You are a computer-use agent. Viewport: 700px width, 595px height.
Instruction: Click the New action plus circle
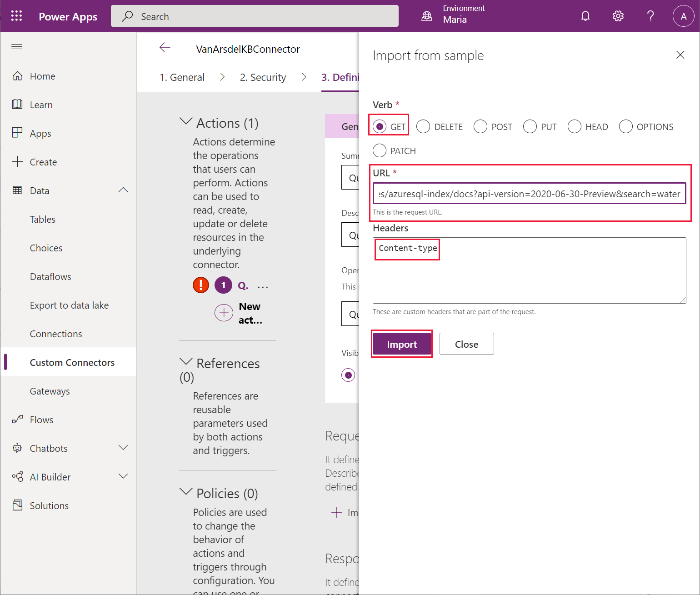coord(224,313)
